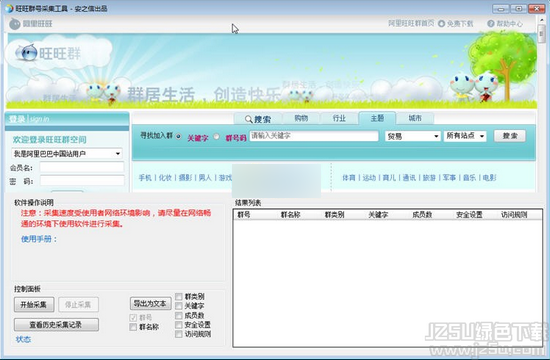Click the 会员名 input field
Viewport: 550px width, 360px height.
pyautogui.click(x=82, y=167)
